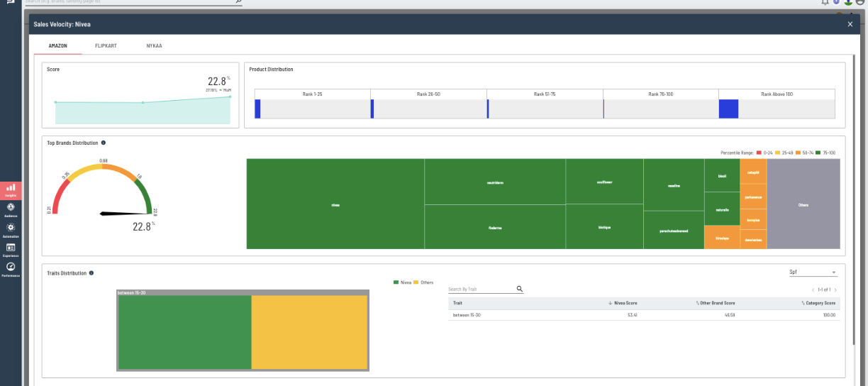Click the Rank 26-50 distribution bar
868x386 pixels.
[x=372, y=109]
